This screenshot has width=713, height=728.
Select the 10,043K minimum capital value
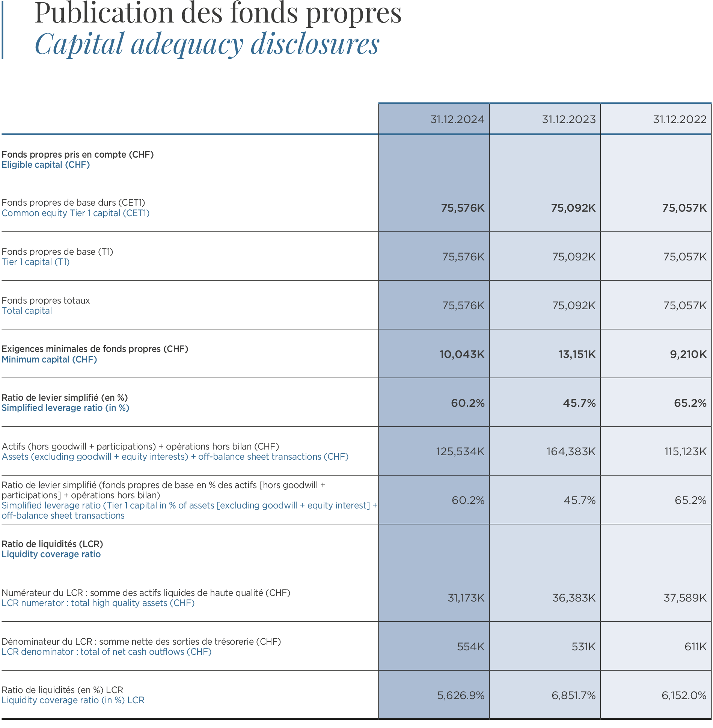tap(462, 354)
